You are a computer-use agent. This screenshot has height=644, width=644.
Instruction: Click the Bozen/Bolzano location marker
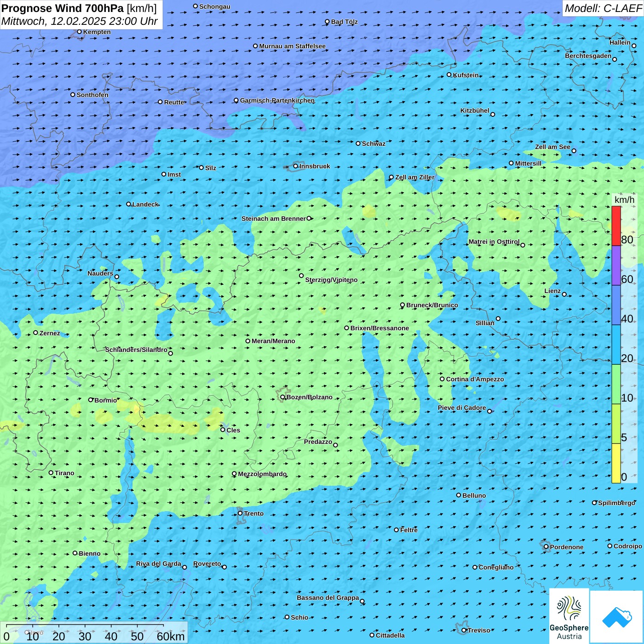(x=282, y=397)
